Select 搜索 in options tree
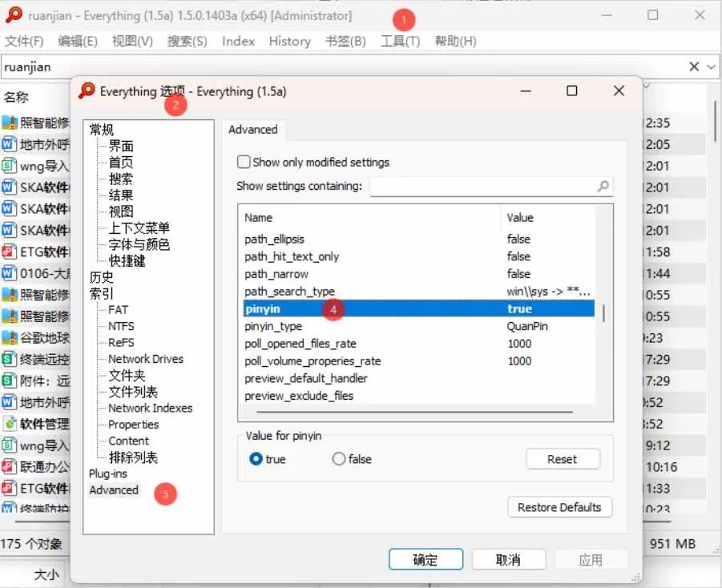 pos(121,179)
